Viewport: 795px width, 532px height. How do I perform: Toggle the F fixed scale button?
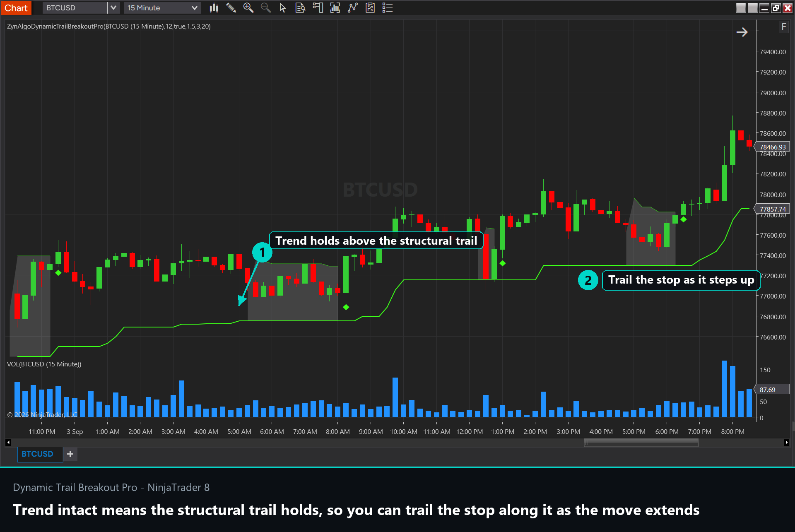pyautogui.click(x=783, y=27)
